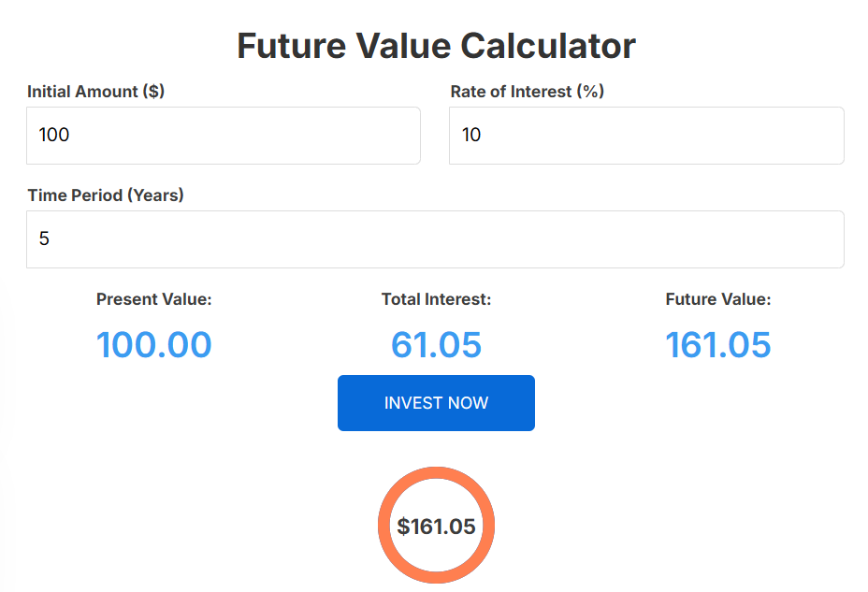Image resolution: width=868 pixels, height=592 pixels.
Task: Select the Total Interest value 61.05
Action: tap(436, 344)
